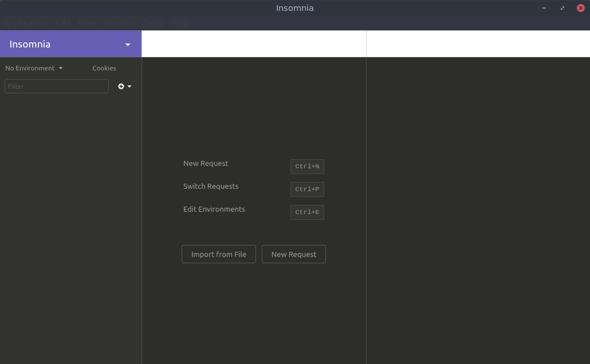Expand the Insomnia workspace dropdown
This screenshot has height=364, width=590.
tap(127, 45)
